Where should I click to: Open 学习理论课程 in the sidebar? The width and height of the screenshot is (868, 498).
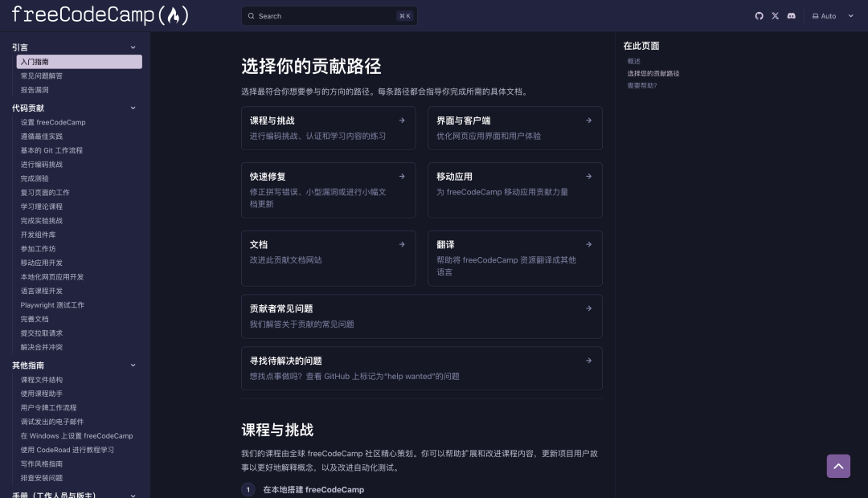pyautogui.click(x=42, y=206)
